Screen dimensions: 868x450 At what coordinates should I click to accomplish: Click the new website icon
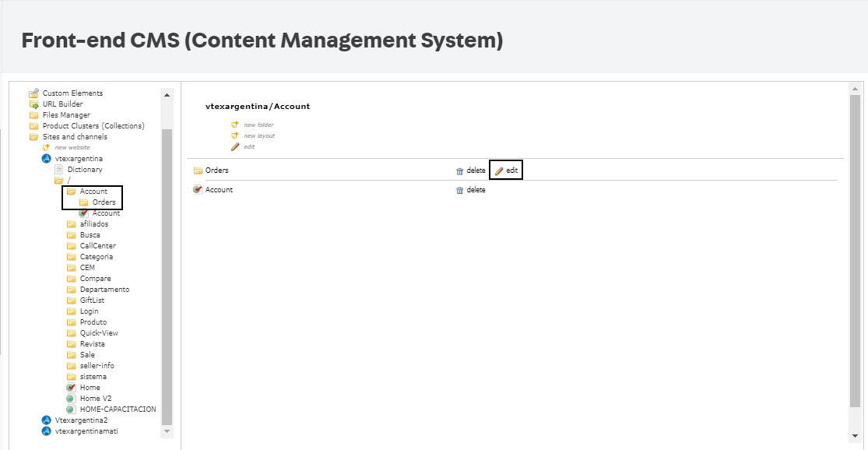46,147
